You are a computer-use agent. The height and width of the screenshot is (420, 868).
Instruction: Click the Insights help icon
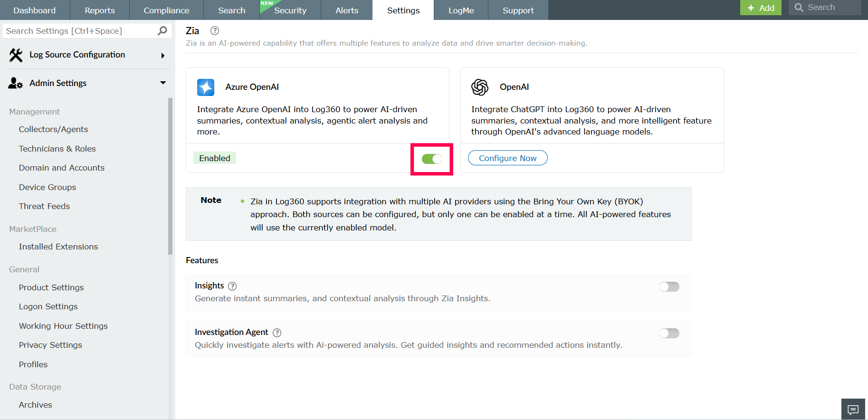232,286
